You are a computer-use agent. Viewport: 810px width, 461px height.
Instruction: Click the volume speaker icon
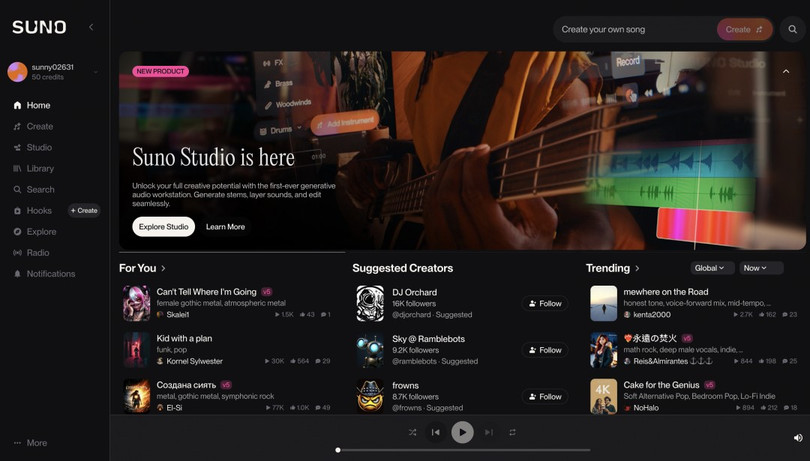797,438
